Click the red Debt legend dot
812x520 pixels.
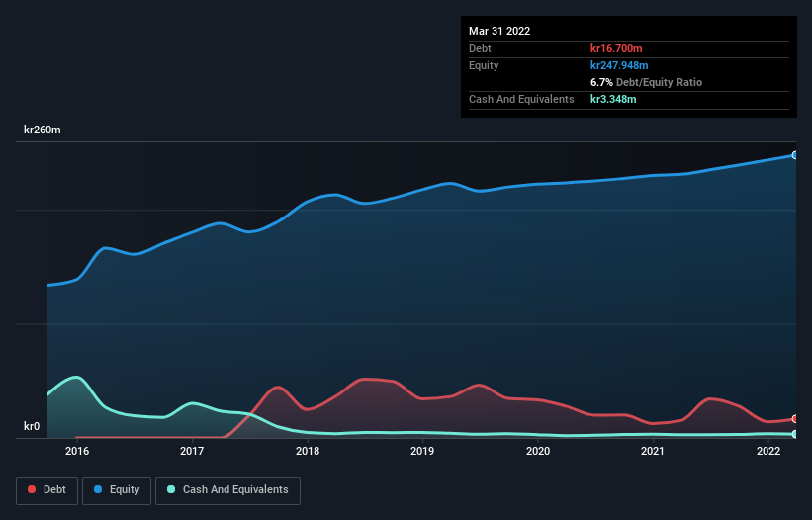[x=32, y=489]
